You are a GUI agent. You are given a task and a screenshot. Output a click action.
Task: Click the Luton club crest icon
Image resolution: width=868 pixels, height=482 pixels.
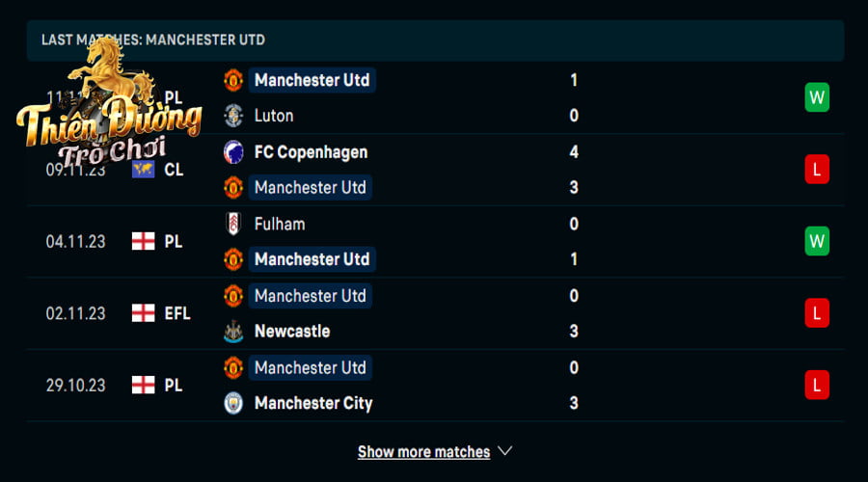pos(233,116)
